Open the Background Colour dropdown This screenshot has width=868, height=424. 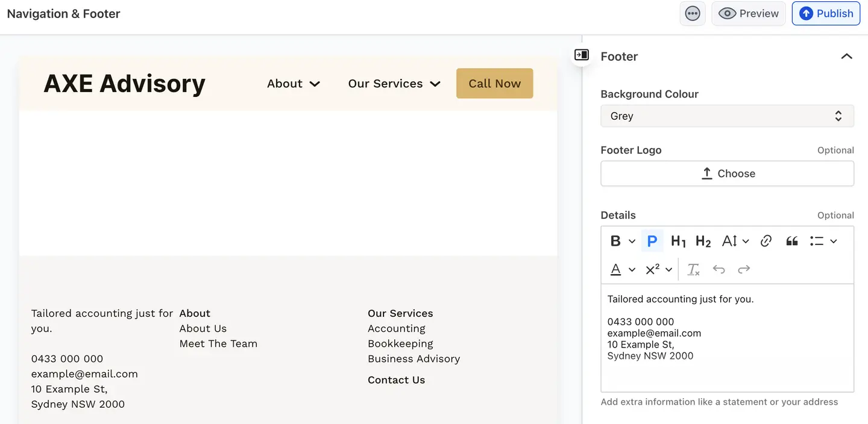(x=727, y=116)
